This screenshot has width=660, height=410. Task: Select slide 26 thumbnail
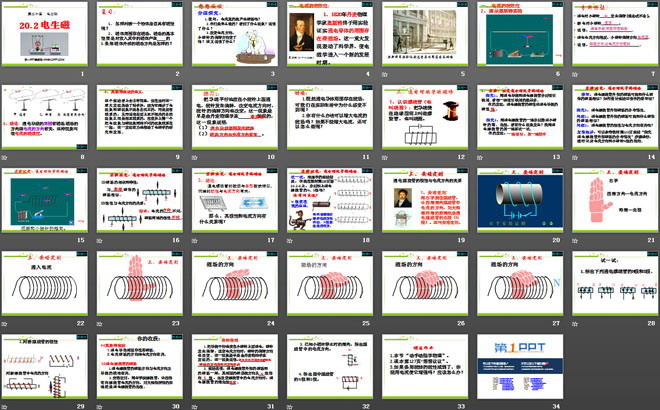(425, 284)
